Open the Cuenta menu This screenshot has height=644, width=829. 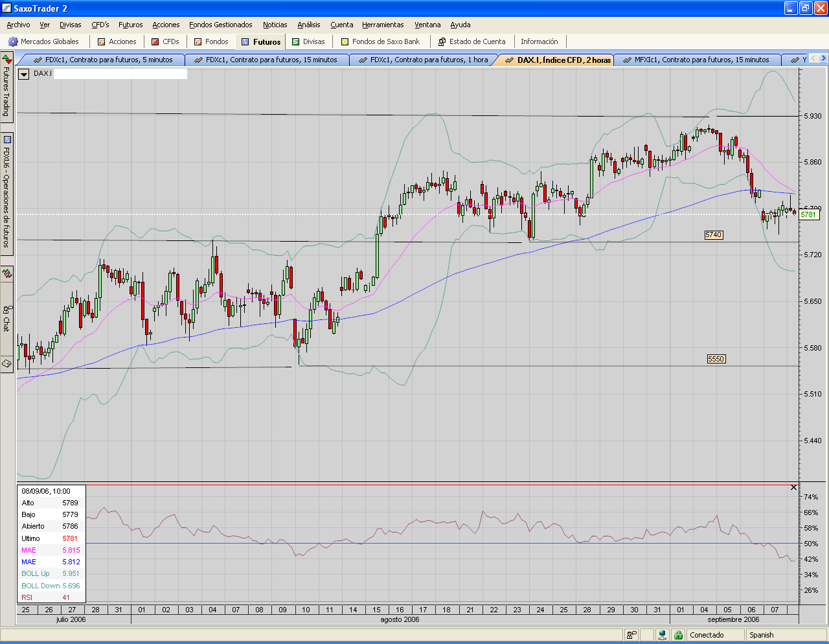[x=342, y=25]
